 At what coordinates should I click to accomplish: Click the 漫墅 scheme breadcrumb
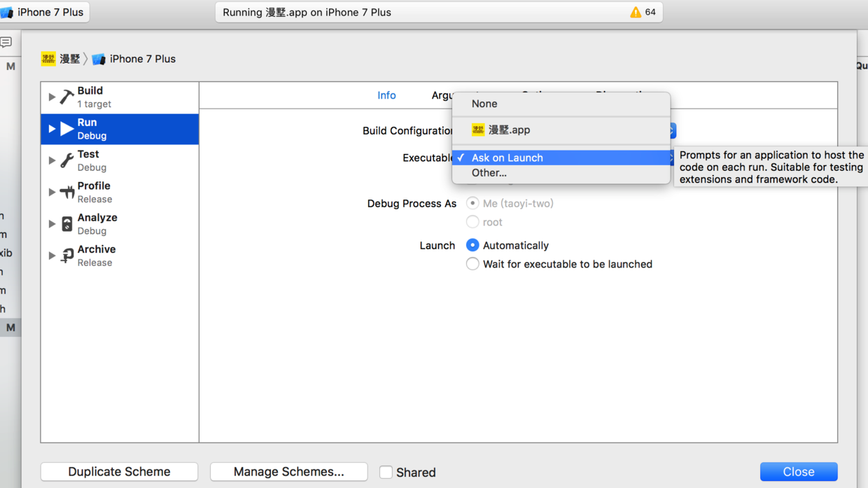69,59
